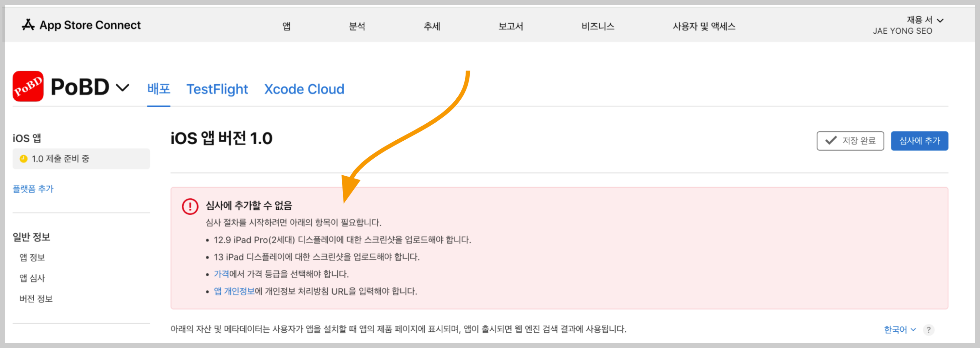Image resolution: width=980 pixels, height=348 pixels.
Task: Open the 앱 menu in top navigation
Action: click(286, 26)
